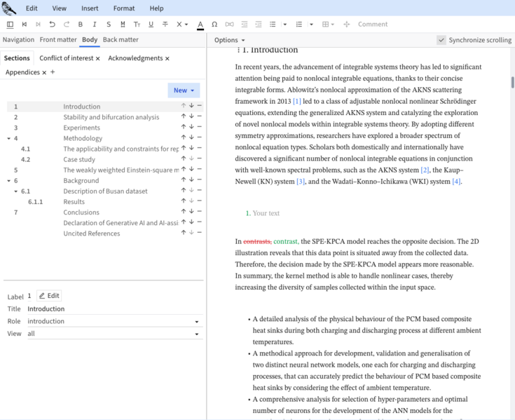This screenshot has height=420, width=515.
Task: Open the Edit menu
Action: pos(32,8)
